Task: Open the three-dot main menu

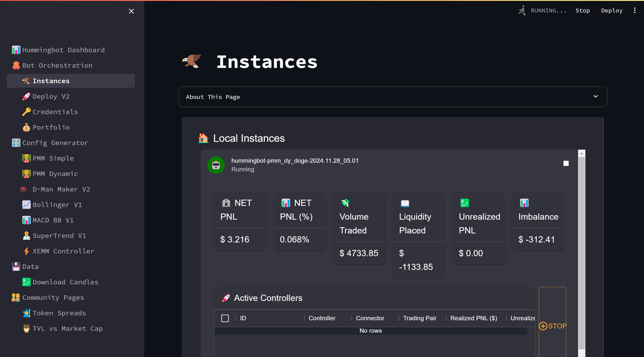Action: pyautogui.click(x=635, y=11)
